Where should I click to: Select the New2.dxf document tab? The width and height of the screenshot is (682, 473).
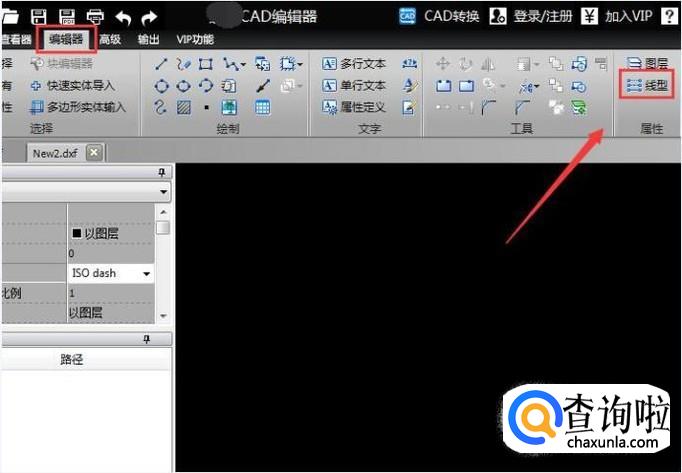(55, 153)
